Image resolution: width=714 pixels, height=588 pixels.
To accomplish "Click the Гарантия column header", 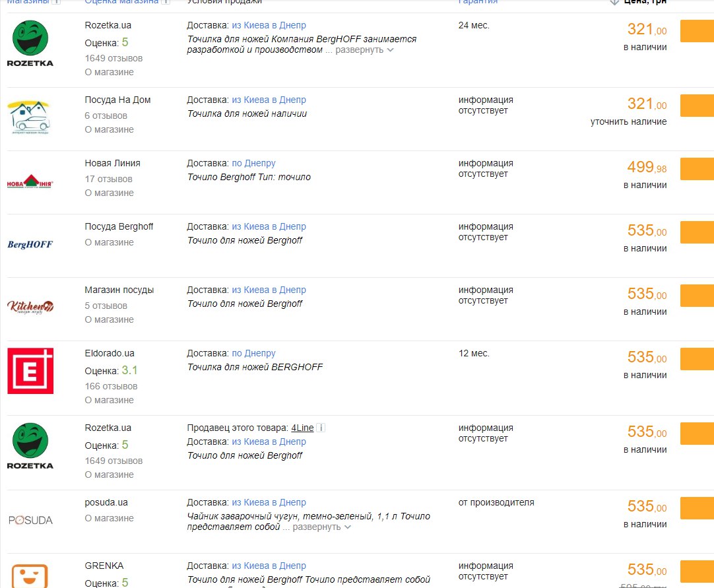I will tap(478, 2).
